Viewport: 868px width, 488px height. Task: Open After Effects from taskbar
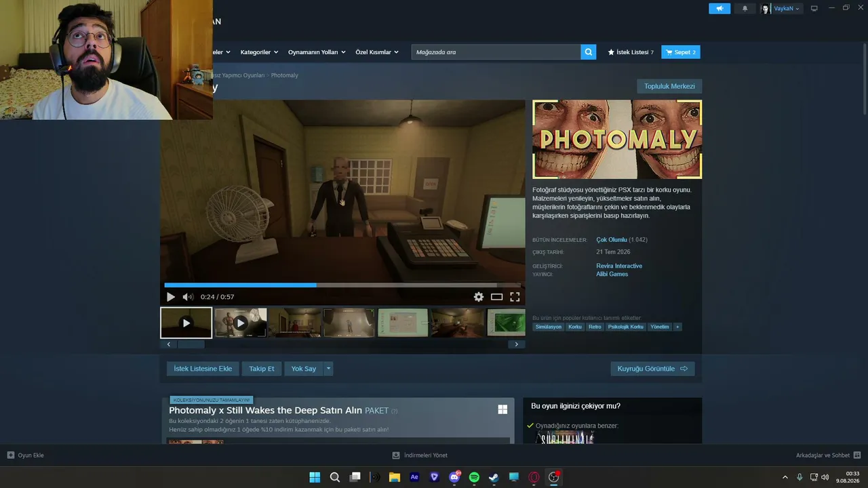(x=414, y=477)
